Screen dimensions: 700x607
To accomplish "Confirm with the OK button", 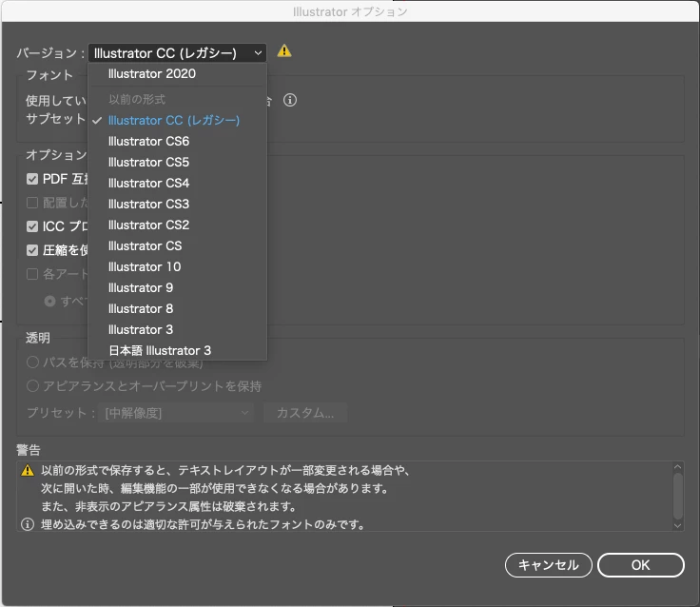I will pyautogui.click(x=641, y=565).
